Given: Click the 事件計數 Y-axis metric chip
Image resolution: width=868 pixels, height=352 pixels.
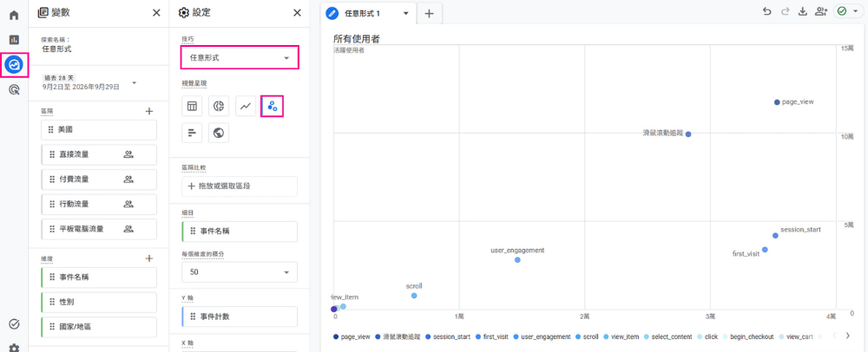Looking at the screenshot, I should pos(240,316).
